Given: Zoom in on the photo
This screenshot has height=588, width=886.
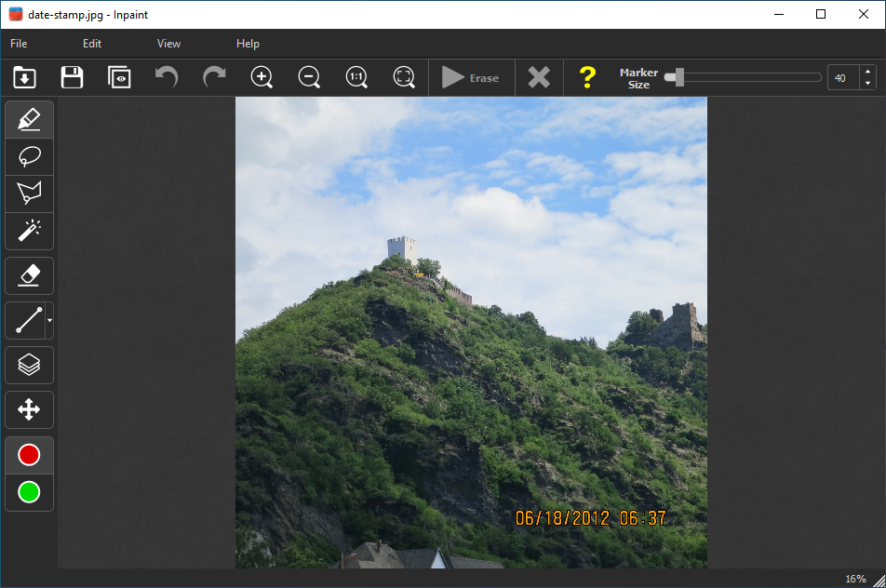Looking at the screenshot, I should click(262, 77).
